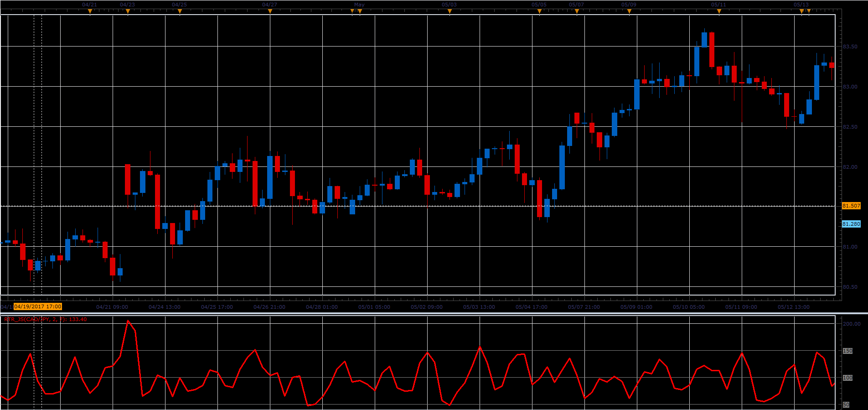Click the orange marker under the 05/11 date
The image size is (868, 410).
[719, 11]
